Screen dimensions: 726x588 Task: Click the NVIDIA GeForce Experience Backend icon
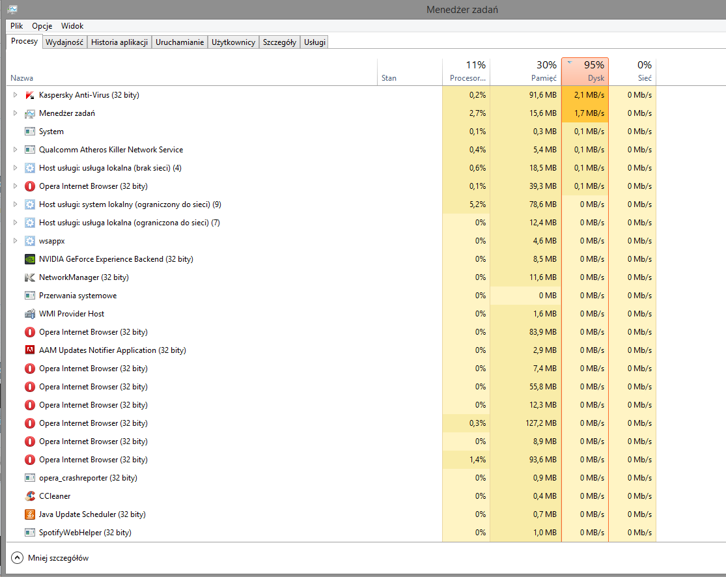(30, 259)
